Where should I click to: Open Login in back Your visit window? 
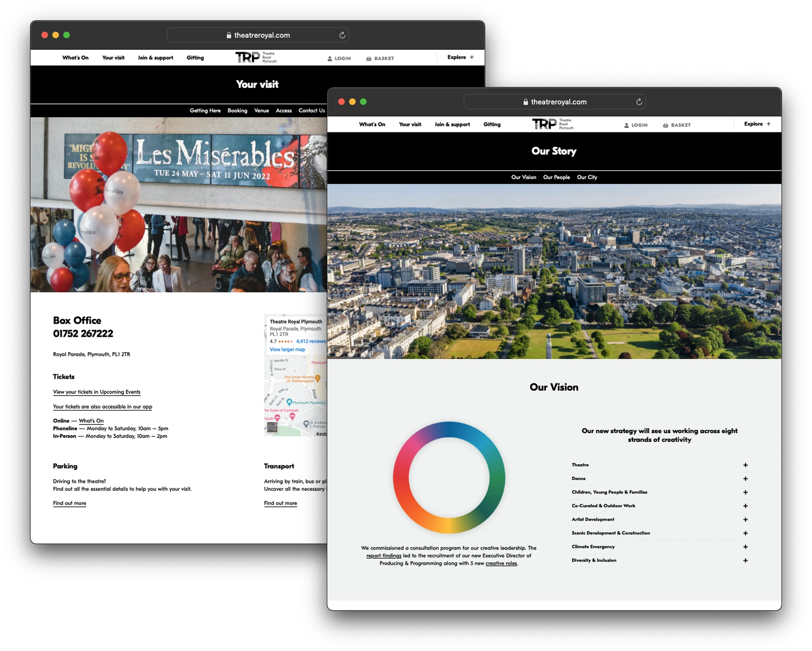pos(339,58)
